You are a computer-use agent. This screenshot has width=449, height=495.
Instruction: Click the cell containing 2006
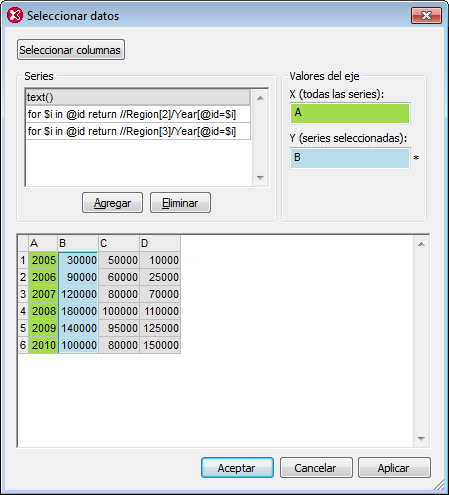[43, 277]
